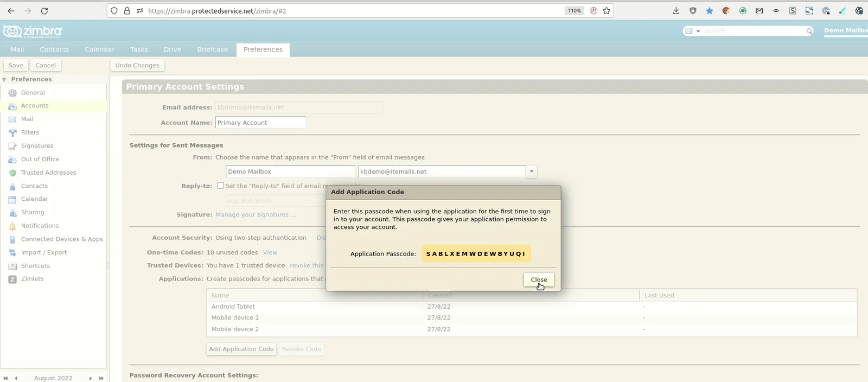Screen dimensions: 868x382
Task: Open Mail preferences envelope icon
Action: coord(12,119)
